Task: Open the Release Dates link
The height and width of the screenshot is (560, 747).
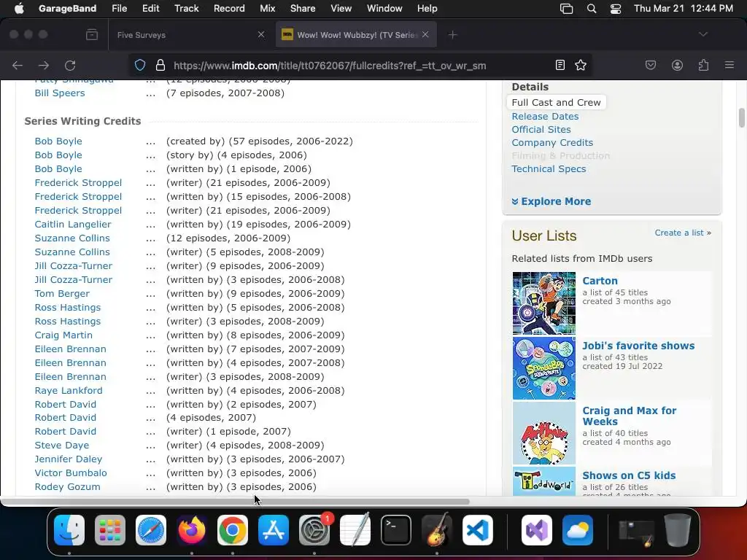Action: [x=545, y=116]
